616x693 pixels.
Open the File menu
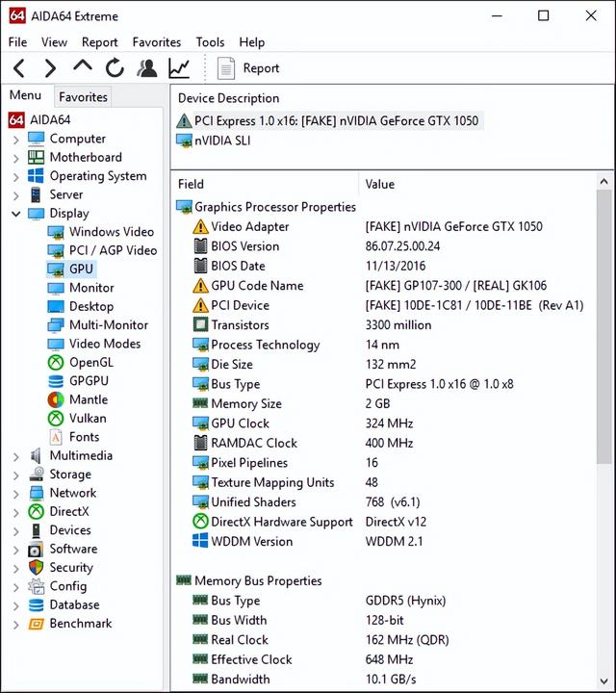coord(17,42)
